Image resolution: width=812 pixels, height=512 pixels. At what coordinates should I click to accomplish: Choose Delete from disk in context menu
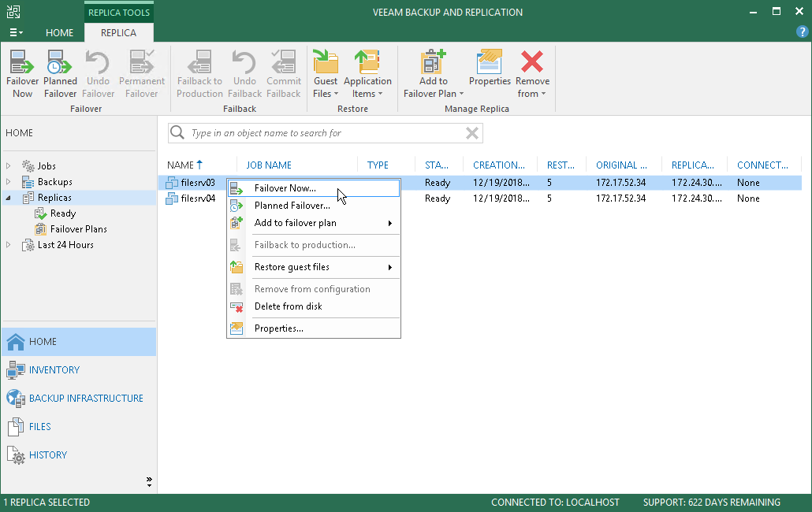coord(314,306)
